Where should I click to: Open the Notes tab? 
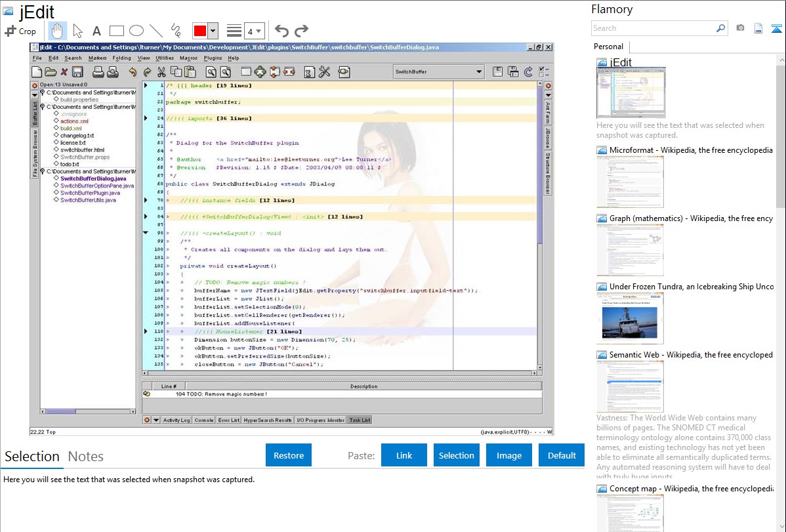[86, 457]
